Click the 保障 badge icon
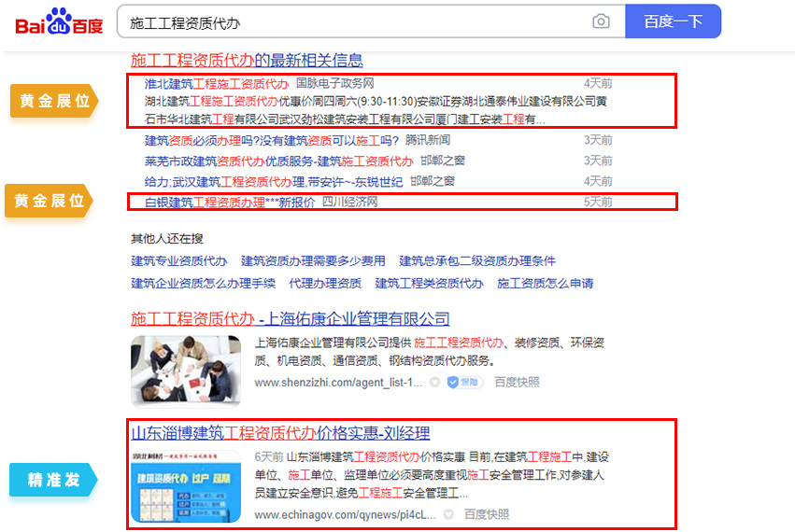795x532 pixels. (464, 383)
